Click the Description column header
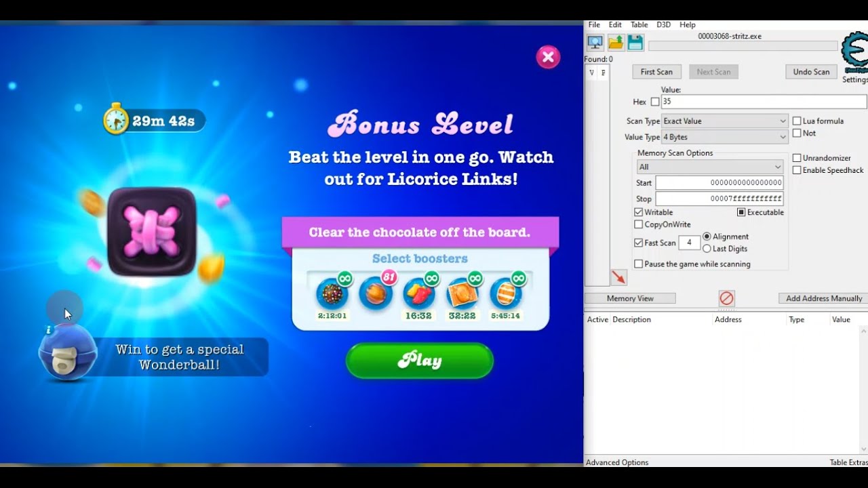Viewport: 868px width, 488px height. pos(631,319)
